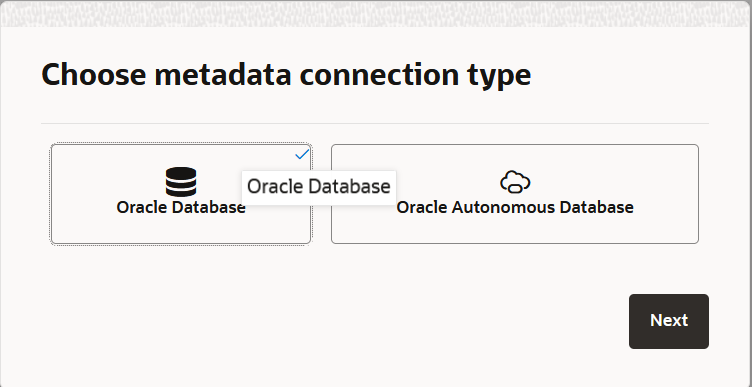The image size is (752, 387).
Task: Click the blue checkmark on the Oracle Database card
Action: click(302, 154)
